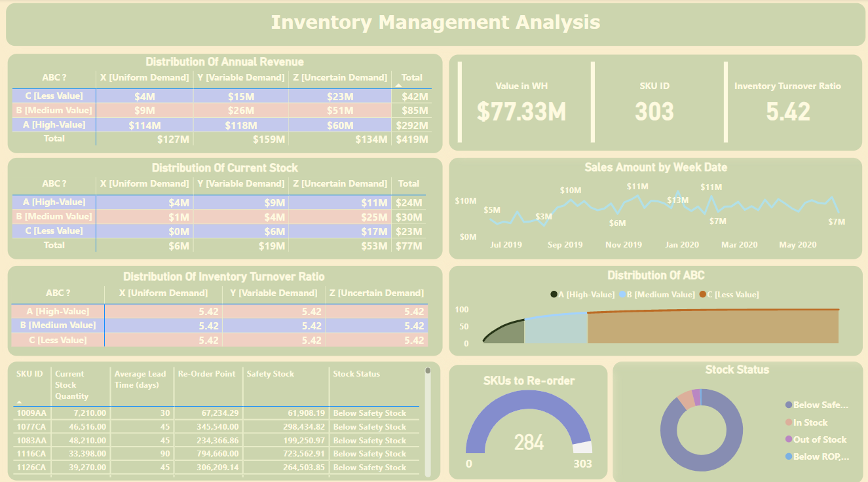868x482 pixels.
Task: Toggle the Below Safe... legend filter
Action: point(819,405)
